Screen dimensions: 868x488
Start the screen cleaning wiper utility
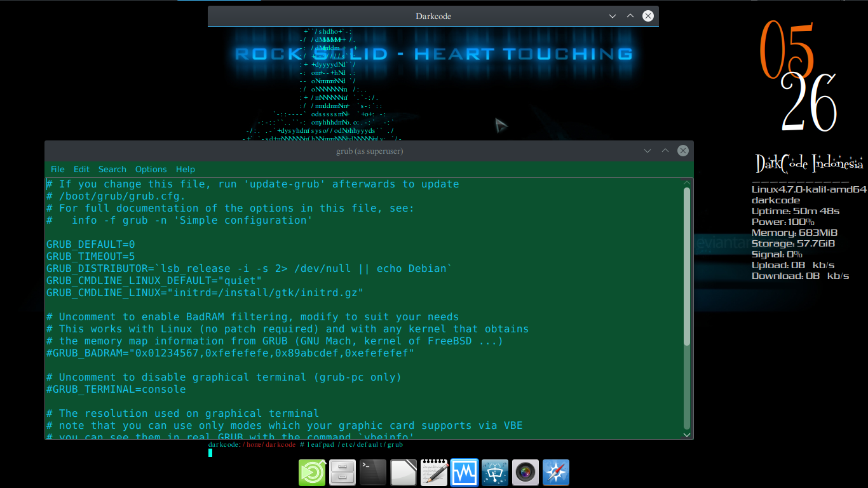[x=495, y=473]
